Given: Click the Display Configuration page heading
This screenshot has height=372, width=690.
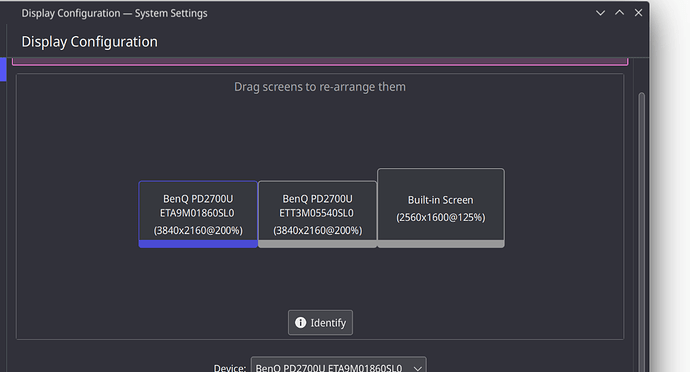Looking at the screenshot, I should click(x=89, y=42).
